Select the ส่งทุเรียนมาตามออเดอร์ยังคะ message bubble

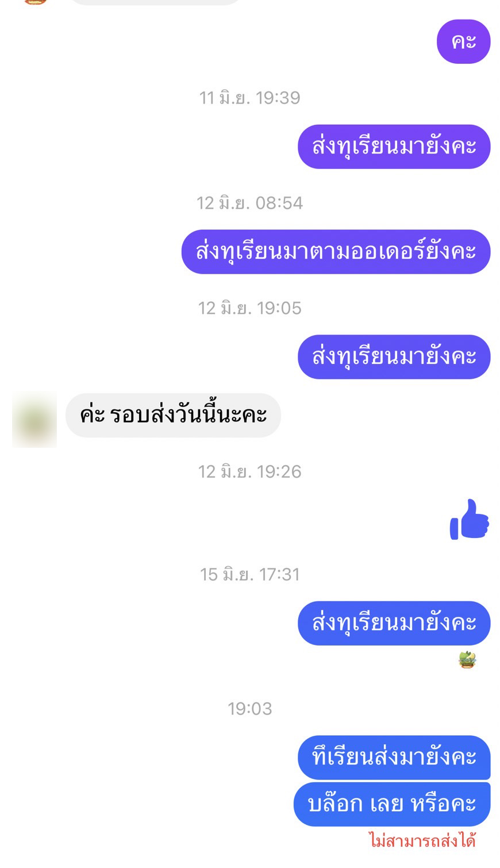336,252
